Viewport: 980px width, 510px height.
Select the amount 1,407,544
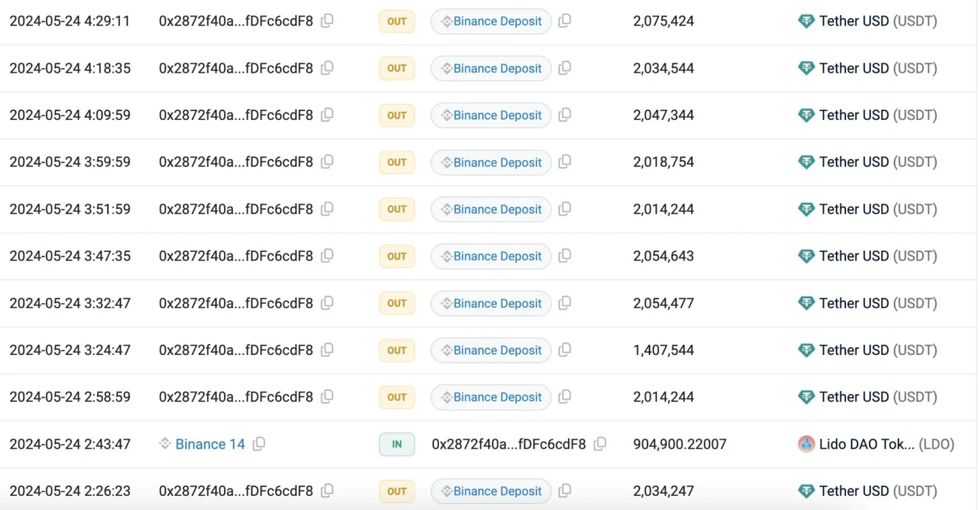[664, 350]
